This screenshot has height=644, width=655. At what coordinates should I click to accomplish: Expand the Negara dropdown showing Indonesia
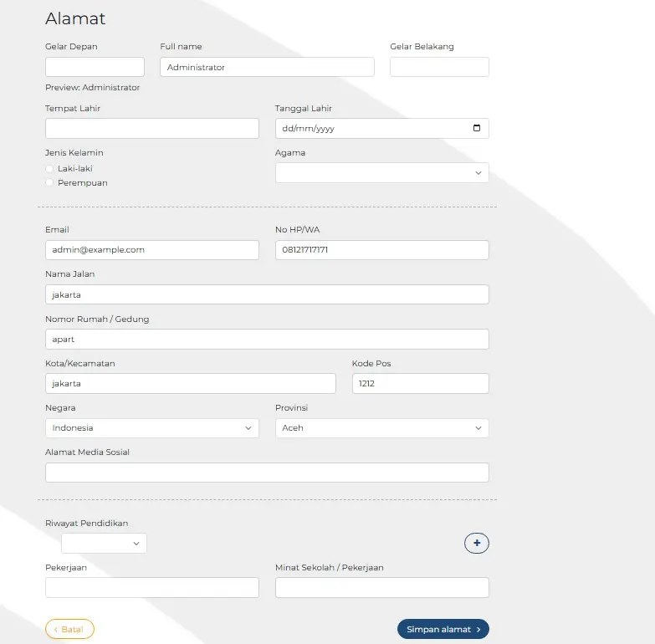152,428
